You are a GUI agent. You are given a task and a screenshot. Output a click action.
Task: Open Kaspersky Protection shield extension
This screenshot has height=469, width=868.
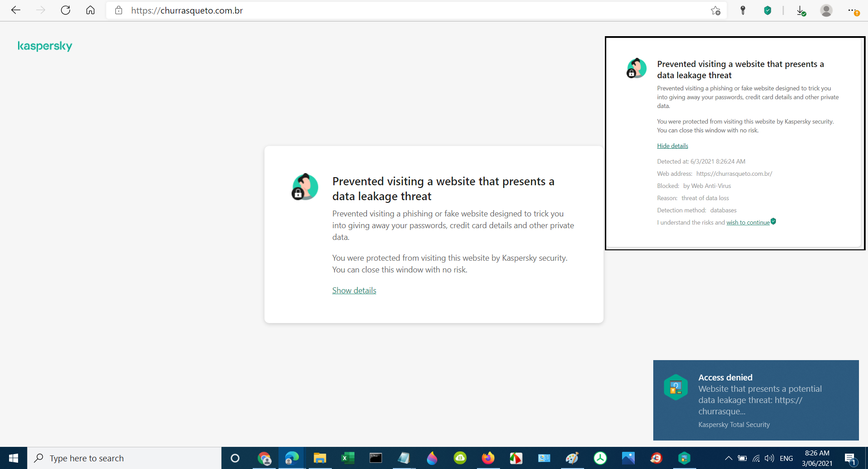pos(768,10)
